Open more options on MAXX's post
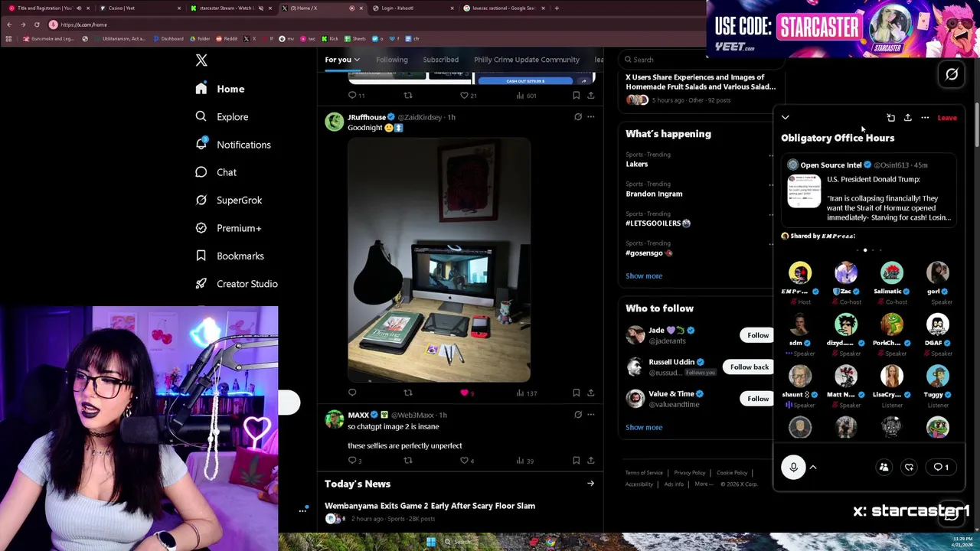This screenshot has width=980, height=551. point(590,415)
